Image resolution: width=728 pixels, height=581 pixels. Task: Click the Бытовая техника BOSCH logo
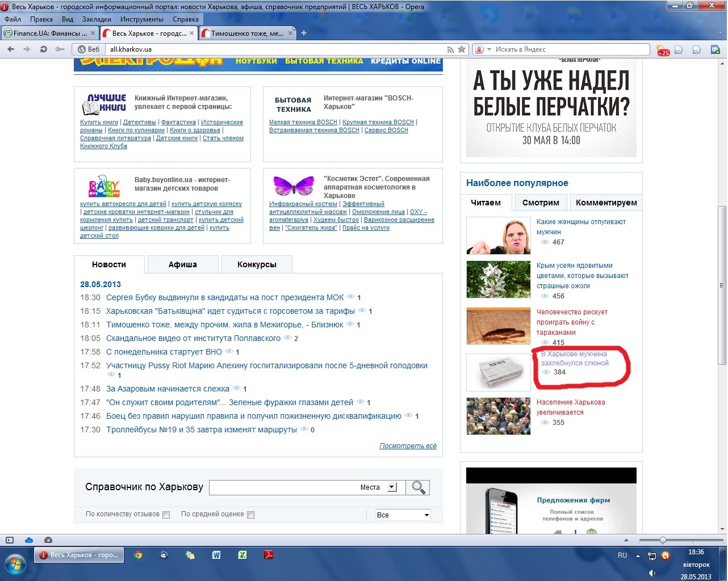pos(293,104)
